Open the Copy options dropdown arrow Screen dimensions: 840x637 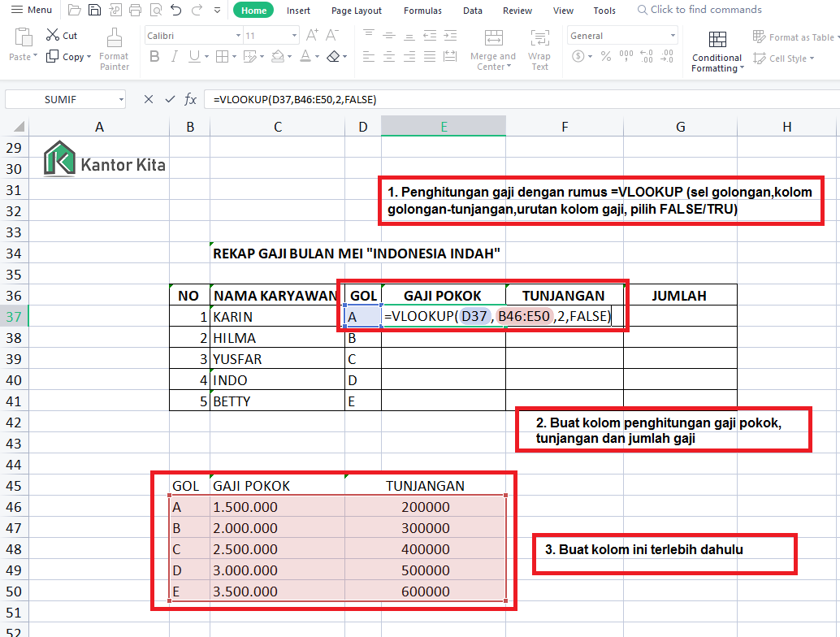click(89, 56)
